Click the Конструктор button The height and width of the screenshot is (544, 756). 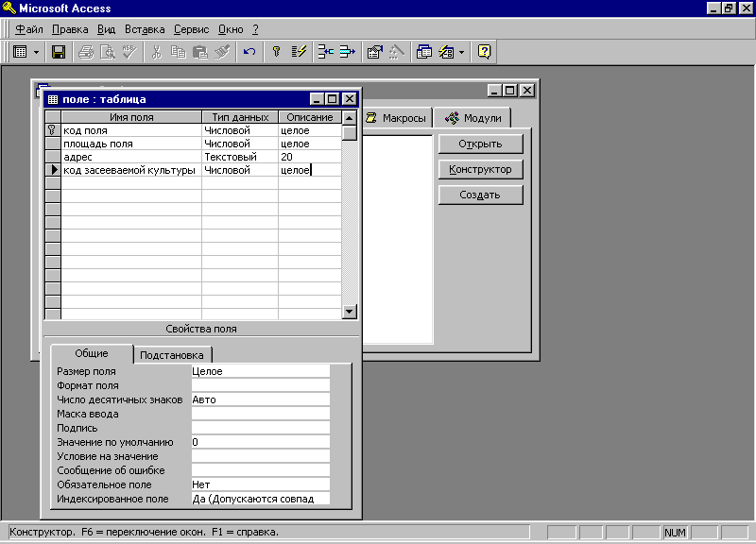pos(480,169)
